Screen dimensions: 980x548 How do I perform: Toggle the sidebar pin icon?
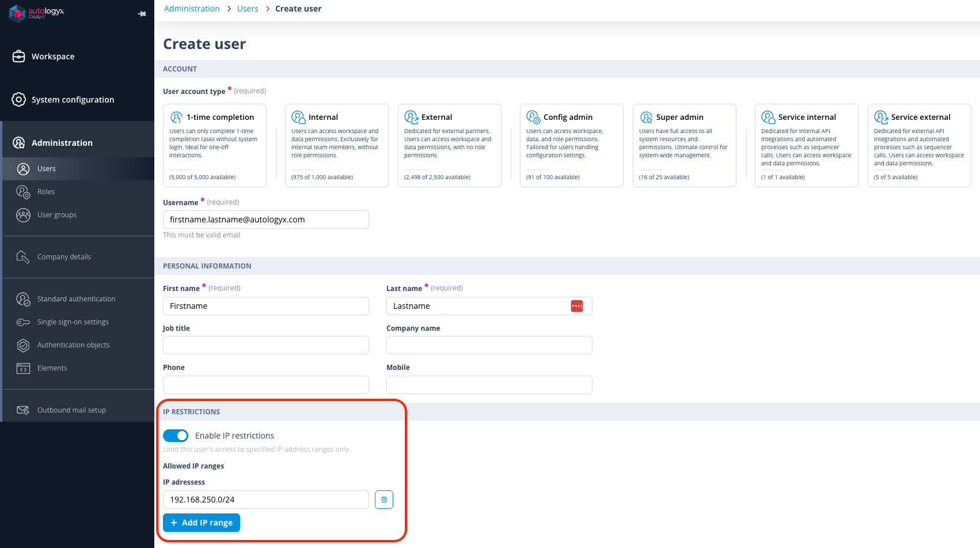point(142,14)
